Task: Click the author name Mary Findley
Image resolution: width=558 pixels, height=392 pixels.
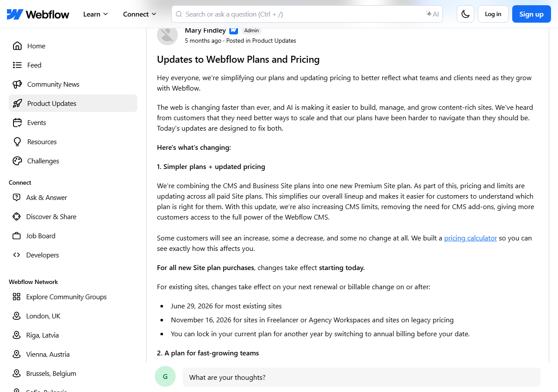Action: (x=205, y=30)
